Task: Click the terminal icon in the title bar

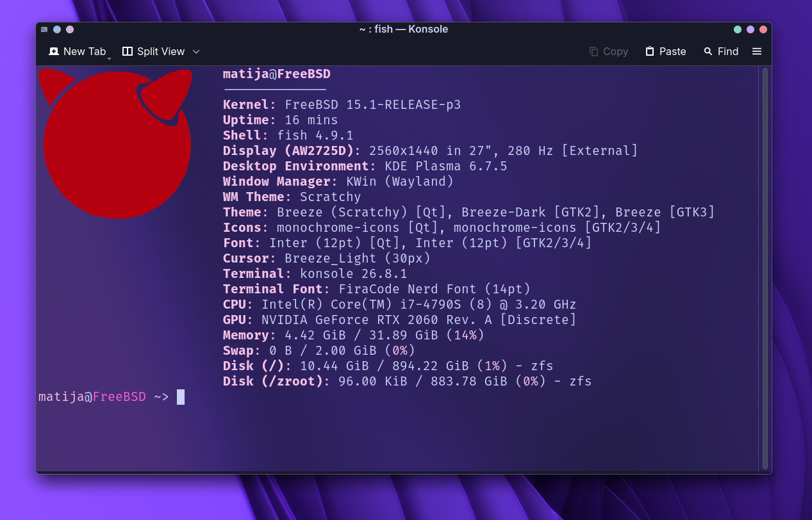Action: click(x=44, y=29)
